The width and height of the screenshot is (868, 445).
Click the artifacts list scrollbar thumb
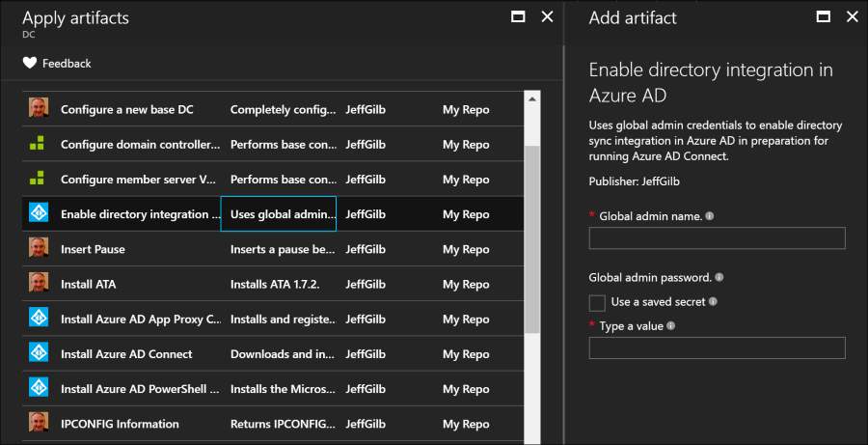pos(532,239)
